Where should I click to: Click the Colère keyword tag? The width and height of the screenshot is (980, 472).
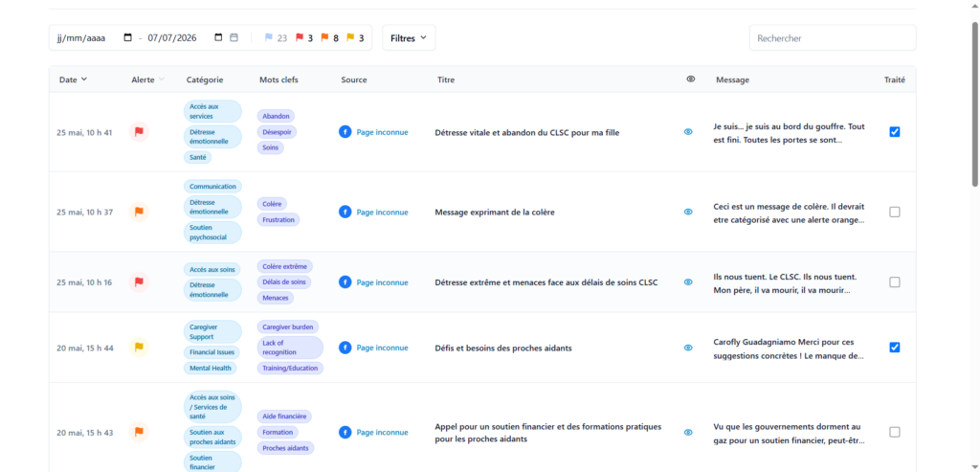(272, 204)
